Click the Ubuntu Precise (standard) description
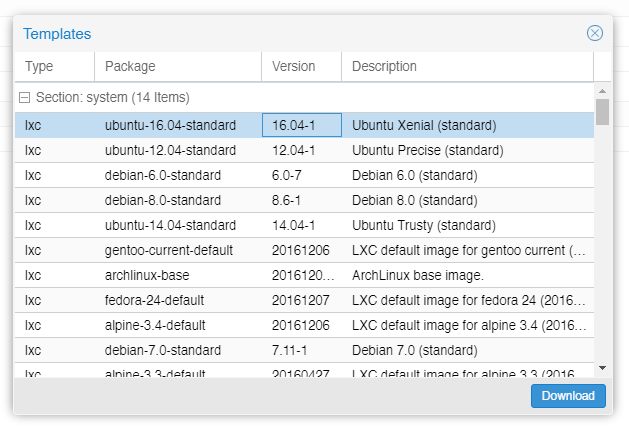The height and width of the screenshot is (435, 629). click(428, 150)
